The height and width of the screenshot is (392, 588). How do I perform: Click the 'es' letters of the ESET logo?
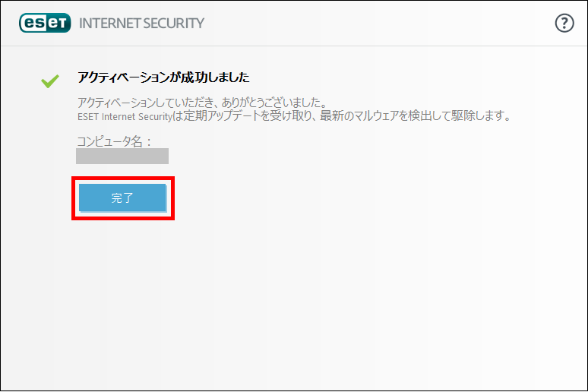point(33,24)
